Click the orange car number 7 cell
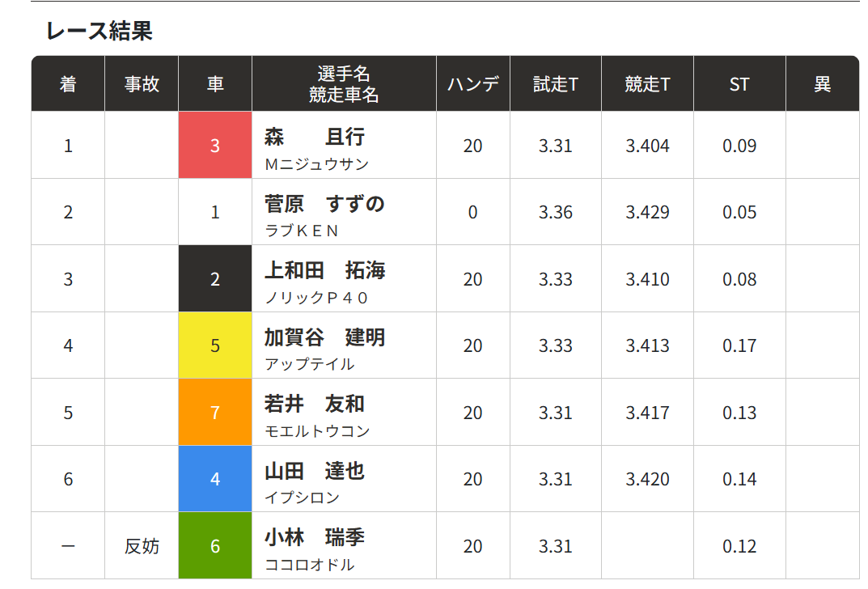The width and height of the screenshot is (868, 589). tap(215, 413)
